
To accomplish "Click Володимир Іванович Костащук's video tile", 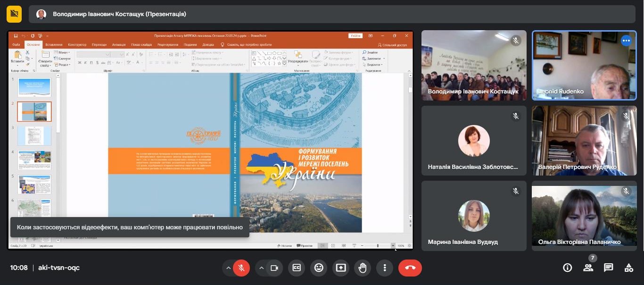I will click(x=474, y=66).
